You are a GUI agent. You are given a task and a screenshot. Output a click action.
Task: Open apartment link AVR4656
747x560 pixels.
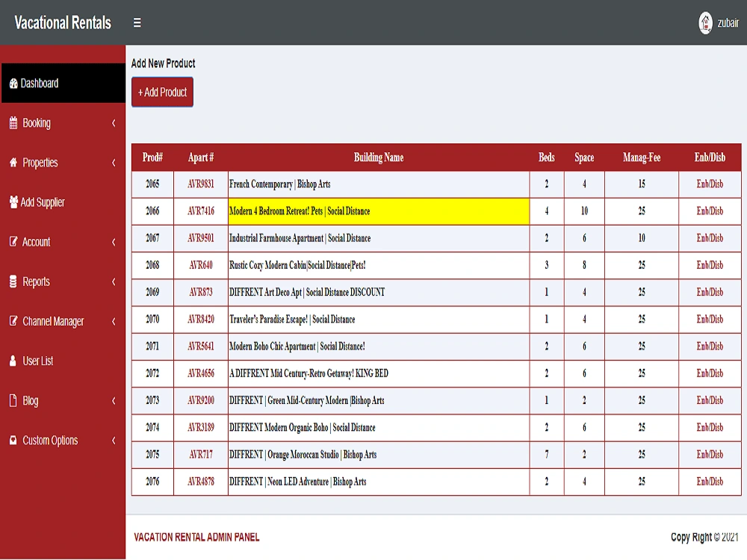coord(200,373)
